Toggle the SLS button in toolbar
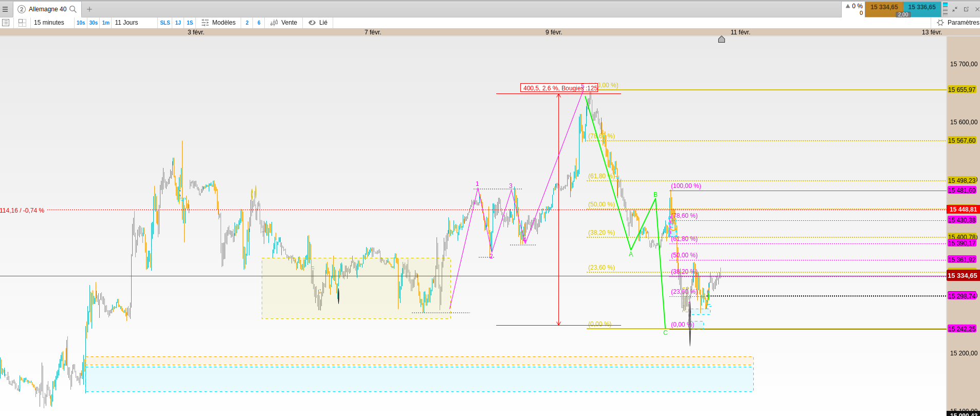Viewport: 980px width, 416px height. 165,23
